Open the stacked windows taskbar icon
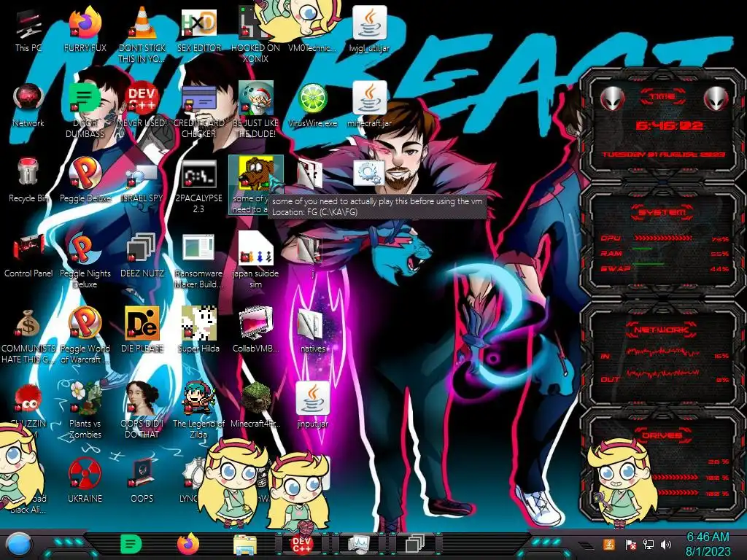The height and width of the screenshot is (560, 747). point(414,544)
